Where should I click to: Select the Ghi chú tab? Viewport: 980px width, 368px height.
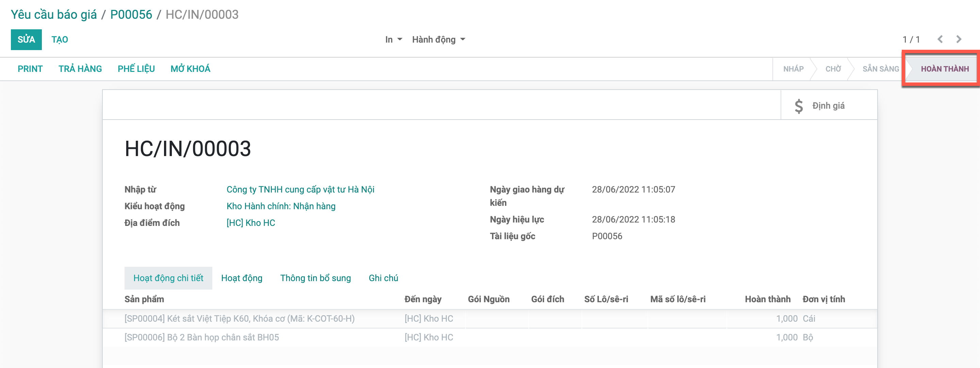[x=383, y=278]
